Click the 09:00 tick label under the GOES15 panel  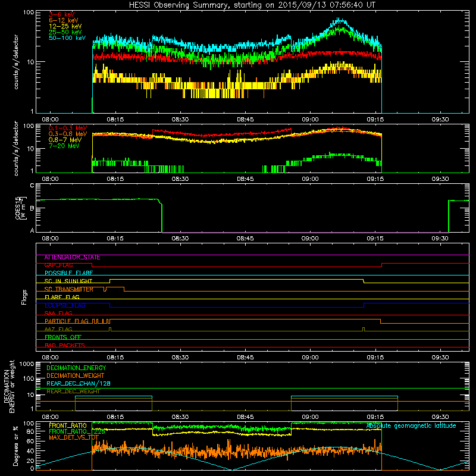point(310,239)
